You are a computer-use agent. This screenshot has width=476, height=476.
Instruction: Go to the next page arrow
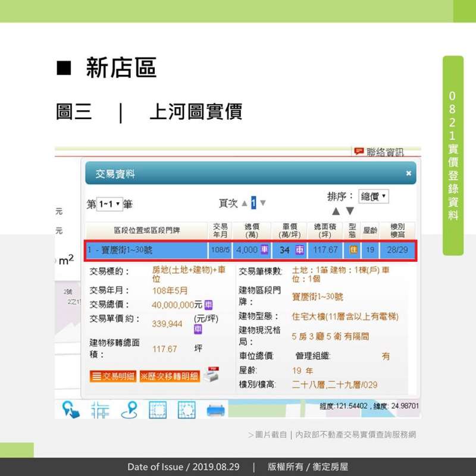click(262, 203)
